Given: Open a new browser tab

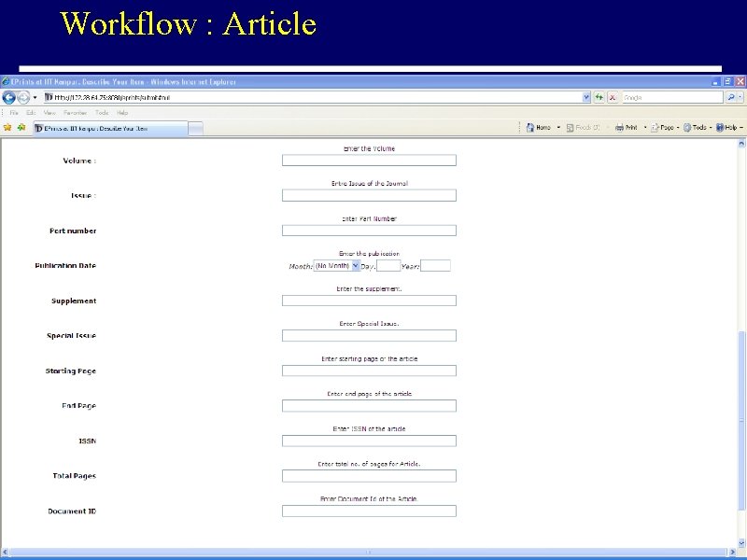Looking at the screenshot, I should [x=193, y=127].
